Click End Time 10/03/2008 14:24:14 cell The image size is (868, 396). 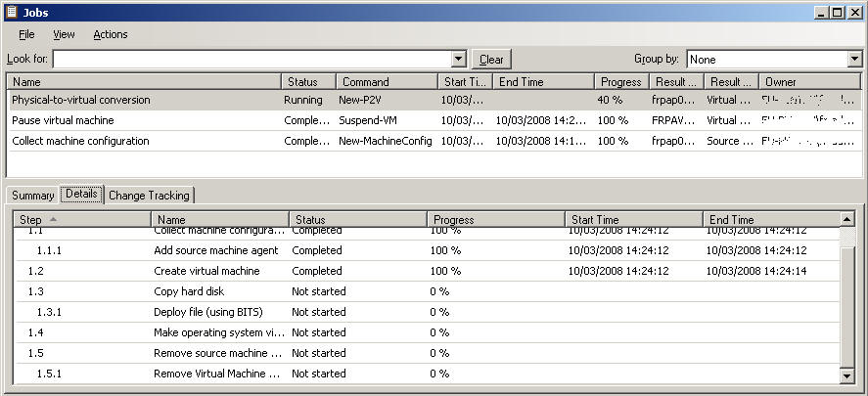756,271
